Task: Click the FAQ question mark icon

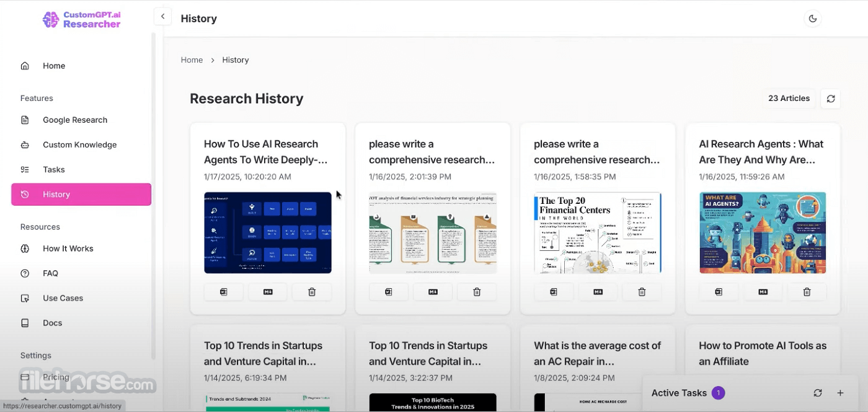Action: point(25,273)
